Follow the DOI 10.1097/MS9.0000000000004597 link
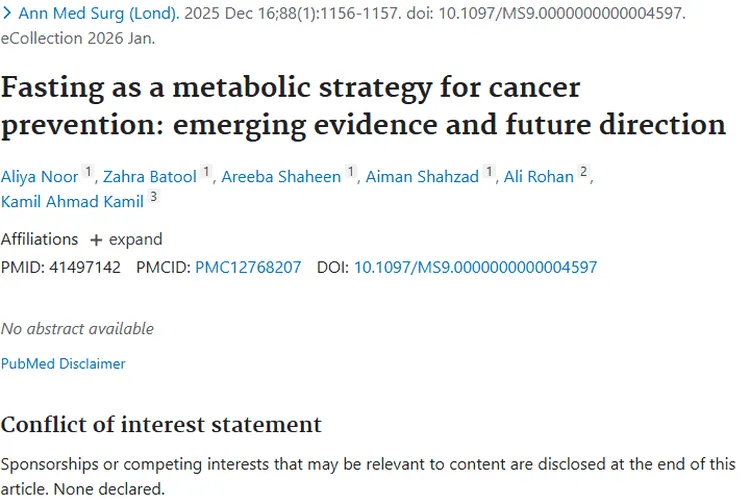Image resolution: width=750 pixels, height=500 pixels. point(475,267)
